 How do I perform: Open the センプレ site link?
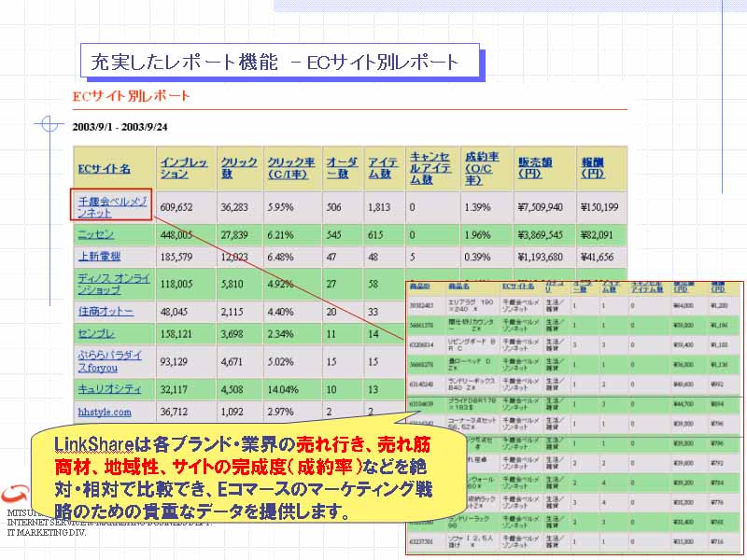96,334
